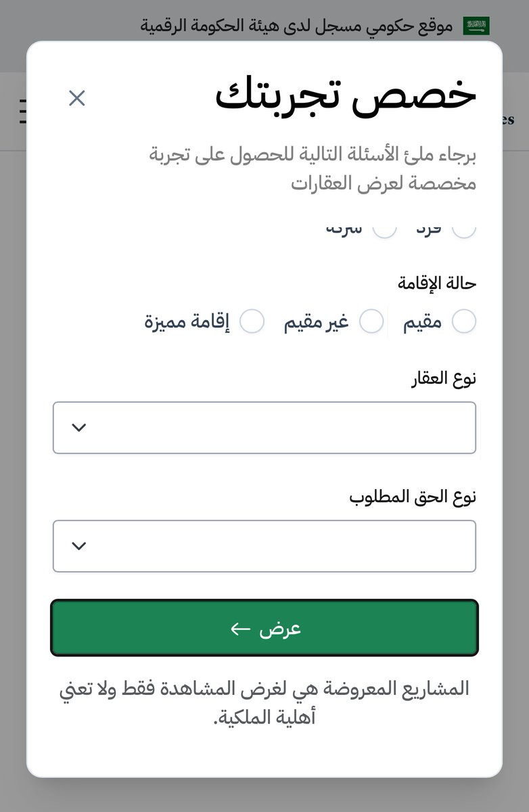
Task: Open the نوع العقار dropdown
Action: coord(264,428)
